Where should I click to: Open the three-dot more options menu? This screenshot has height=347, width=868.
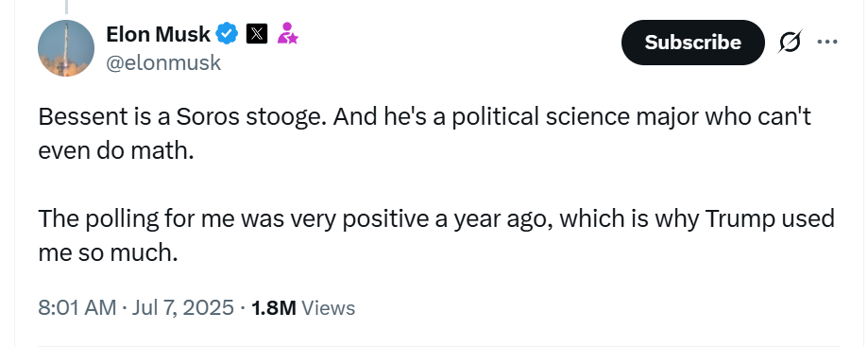tap(827, 42)
